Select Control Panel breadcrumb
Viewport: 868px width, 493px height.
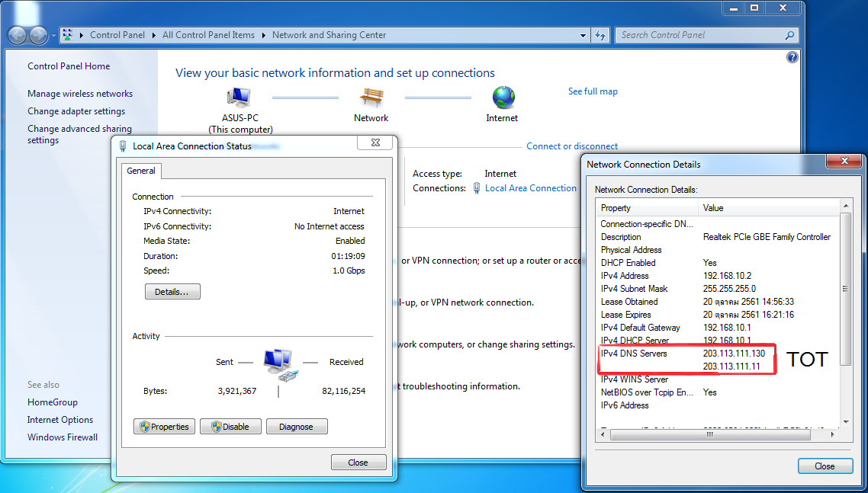(117, 35)
